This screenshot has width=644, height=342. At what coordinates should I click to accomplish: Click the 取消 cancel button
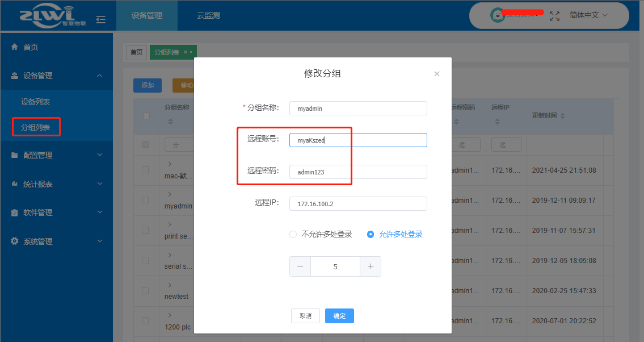305,316
